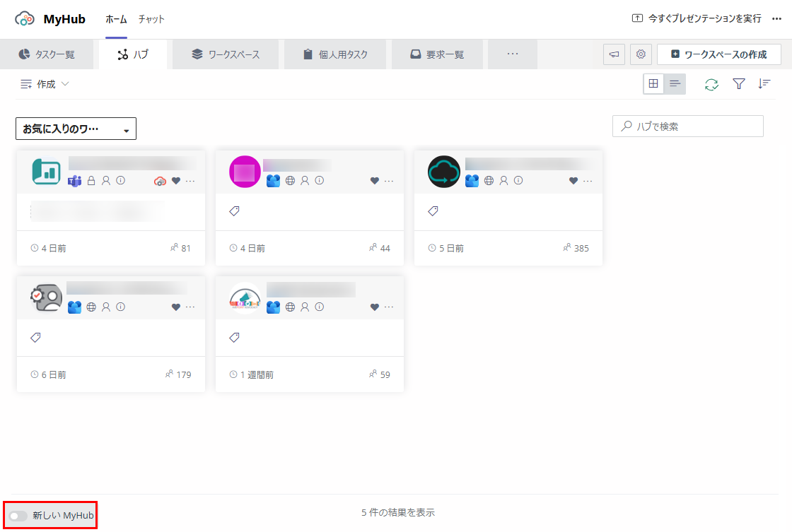The height and width of the screenshot is (532, 792).
Task: Open the 要求一覧 tab
Action: click(x=437, y=54)
